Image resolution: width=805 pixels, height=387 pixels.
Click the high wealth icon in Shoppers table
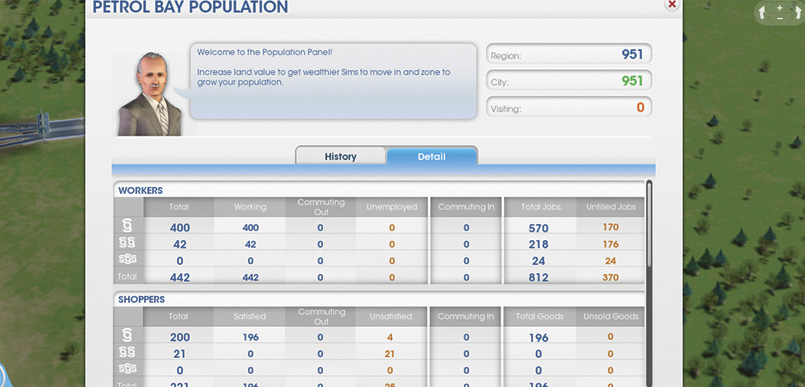(x=128, y=370)
